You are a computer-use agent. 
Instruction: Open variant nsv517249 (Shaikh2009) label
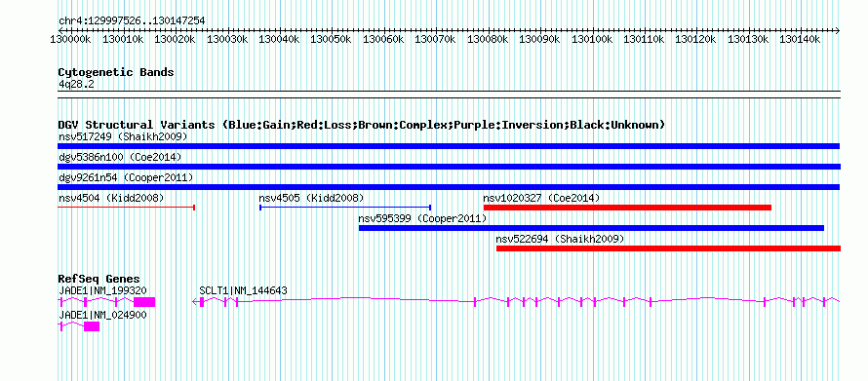(x=123, y=136)
